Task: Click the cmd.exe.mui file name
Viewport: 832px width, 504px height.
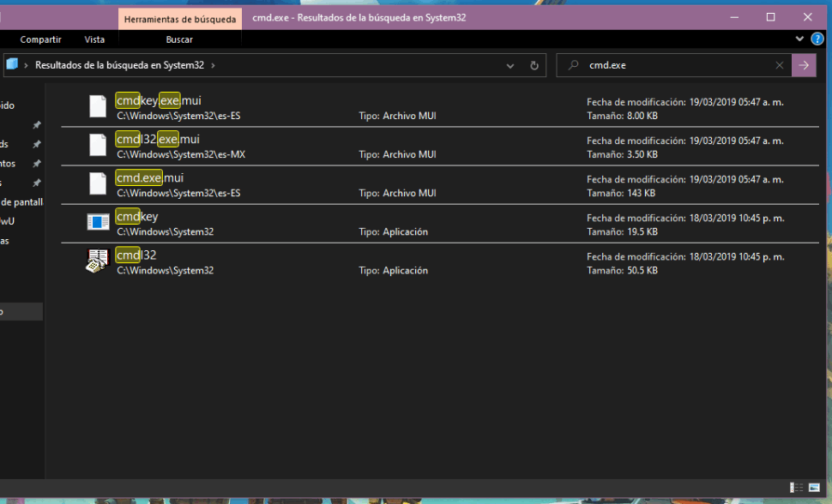Action: point(149,177)
